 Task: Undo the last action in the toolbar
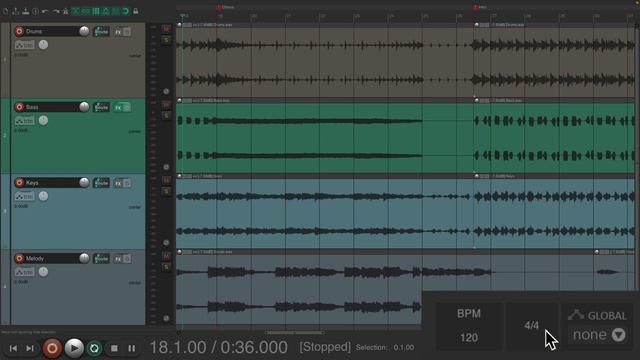(45, 11)
